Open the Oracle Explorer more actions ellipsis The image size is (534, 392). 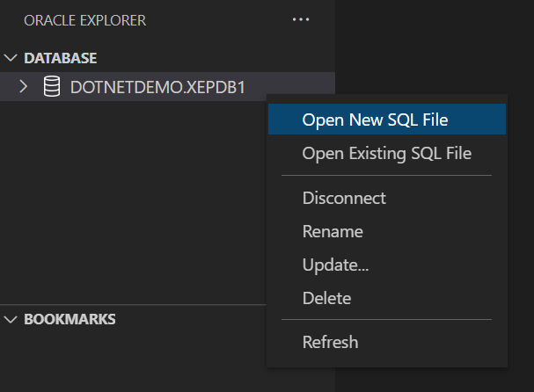[x=301, y=19]
